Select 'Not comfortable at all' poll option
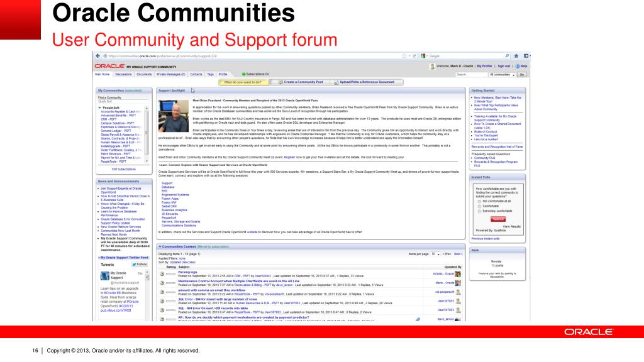 [x=479, y=202]
